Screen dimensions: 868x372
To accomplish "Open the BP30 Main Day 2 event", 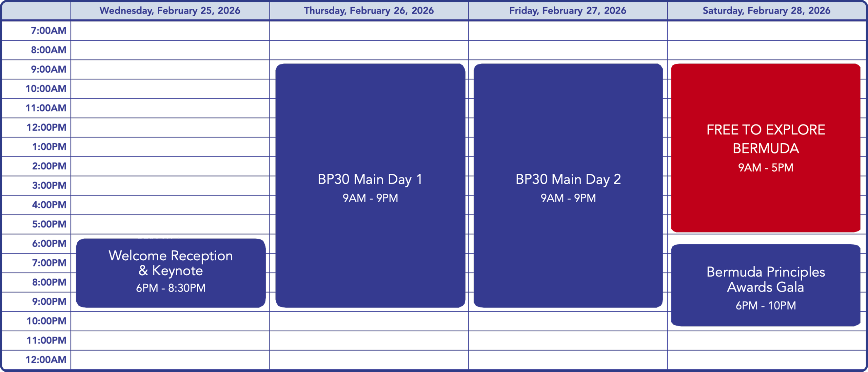I will pos(568,186).
